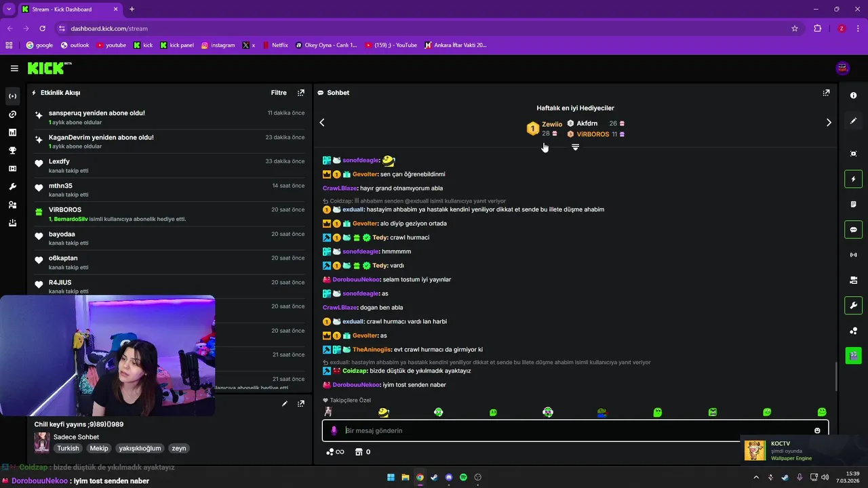Select the yakışıklıoğlum tag
The width and height of the screenshot is (868, 488).
pyautogui.click(x=140, y=448)
